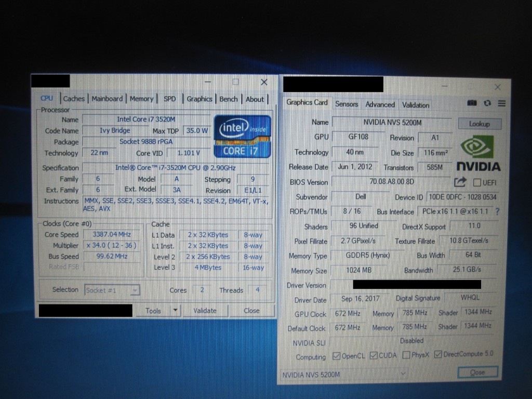Switch to the Mainboard tab
532x399 pixels.
[107, 99]
